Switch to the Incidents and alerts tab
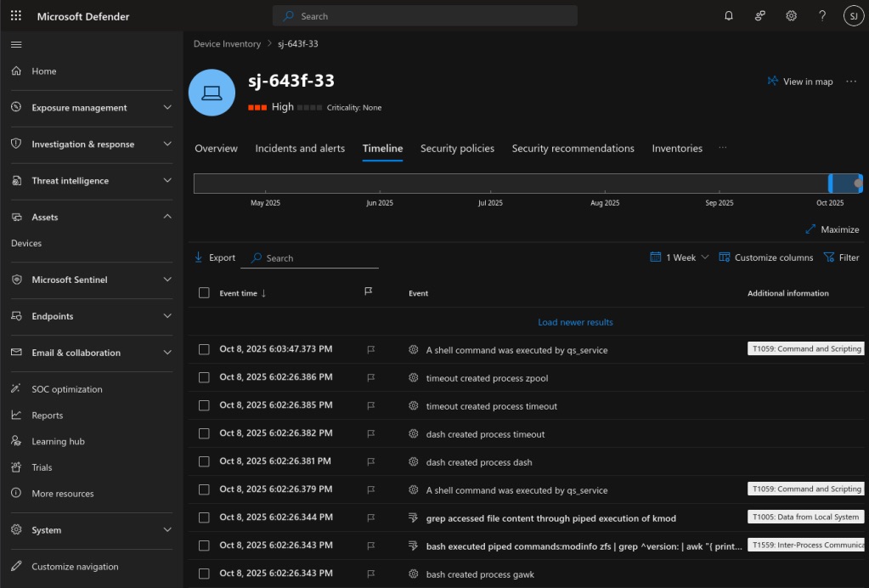The height and width of the screenshot is (588, 869). tap(300, 148)
